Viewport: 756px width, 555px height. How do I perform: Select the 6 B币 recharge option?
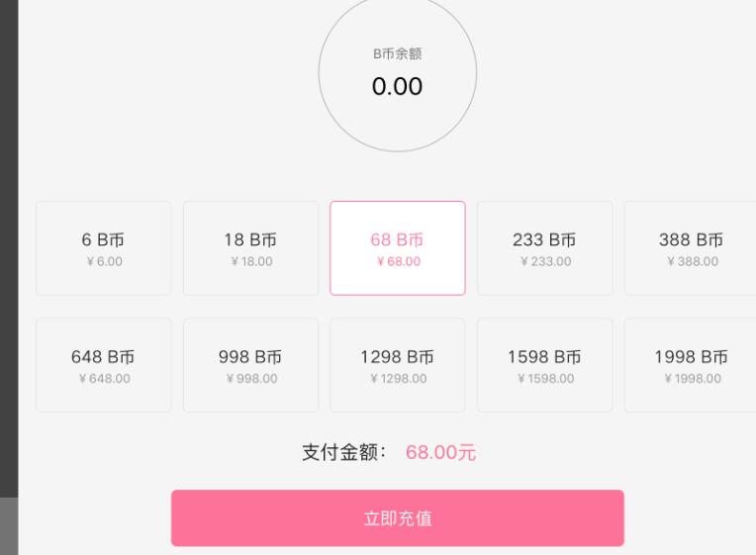103,248
